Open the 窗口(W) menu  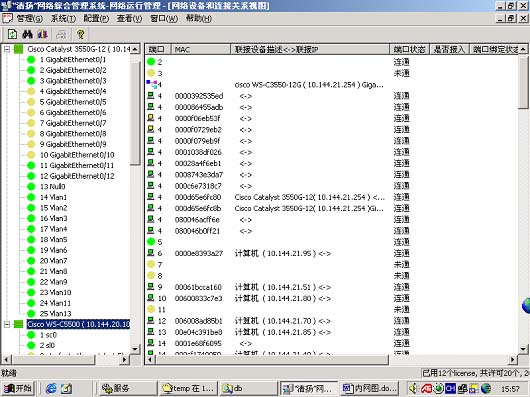point(164,18)
